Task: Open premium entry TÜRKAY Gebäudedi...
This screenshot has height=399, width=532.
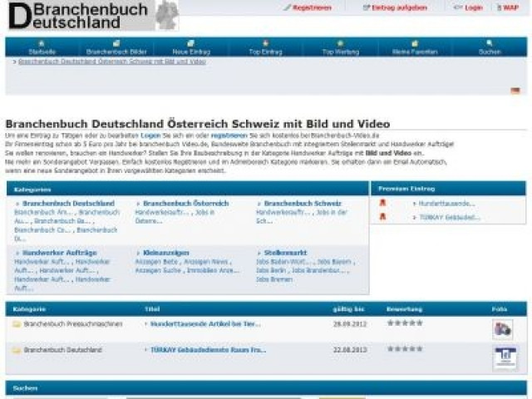Action: click(x=450, y=218)
